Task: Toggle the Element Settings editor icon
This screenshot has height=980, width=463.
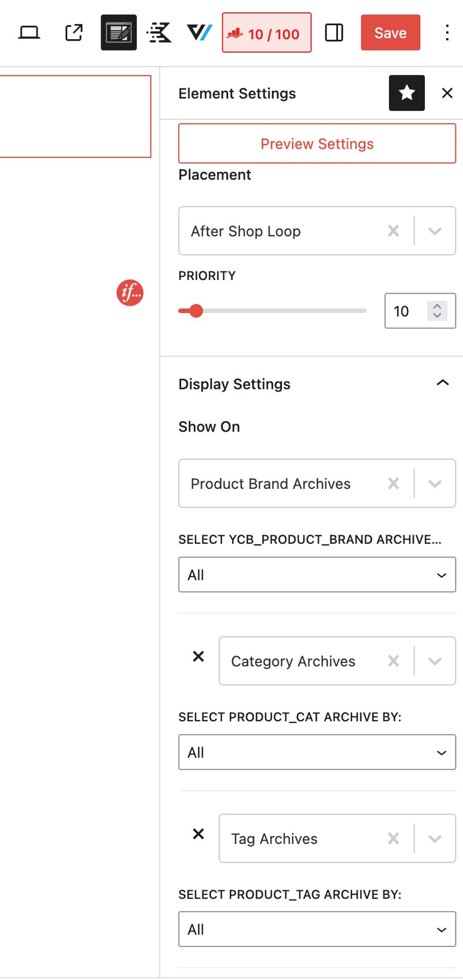Action: [119, 32]
